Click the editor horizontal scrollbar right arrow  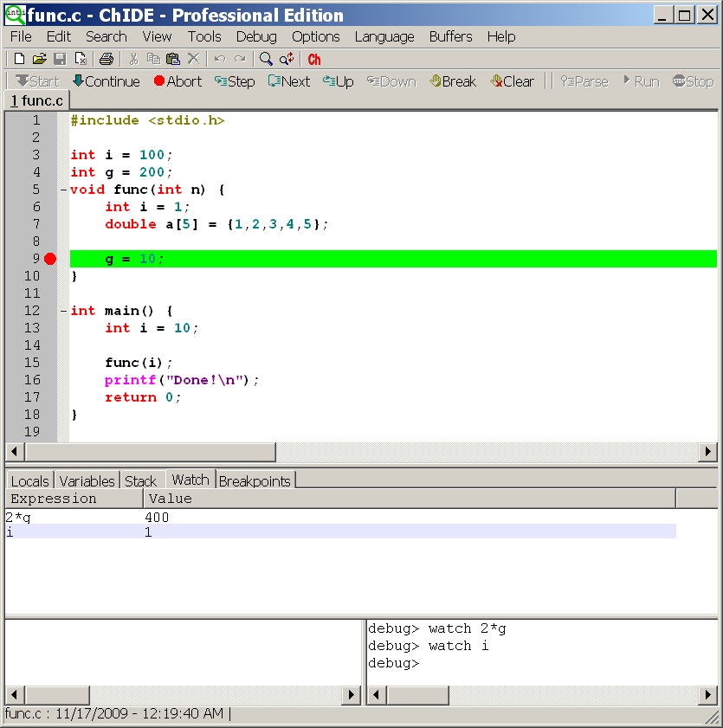(707, 452)
